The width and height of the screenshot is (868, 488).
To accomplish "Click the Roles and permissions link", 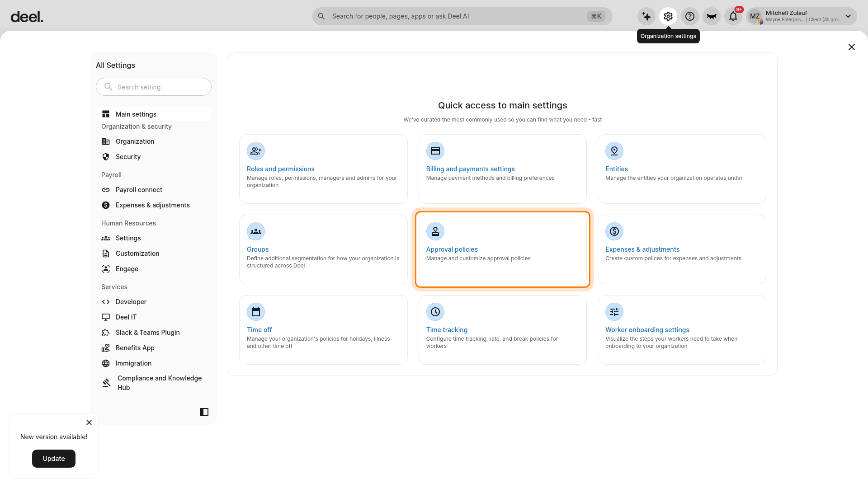I will [x=280, y=169].
